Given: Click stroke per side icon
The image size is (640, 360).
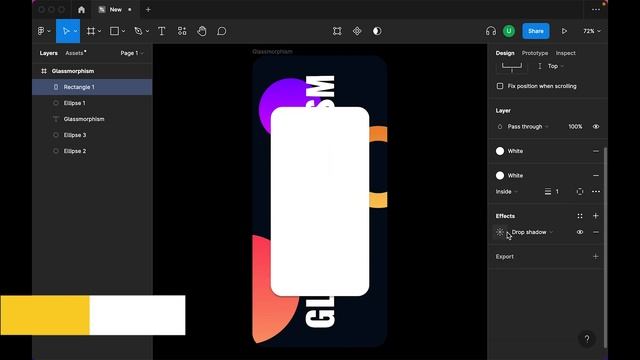Looking at the screenshot, I should coord(580,191).
